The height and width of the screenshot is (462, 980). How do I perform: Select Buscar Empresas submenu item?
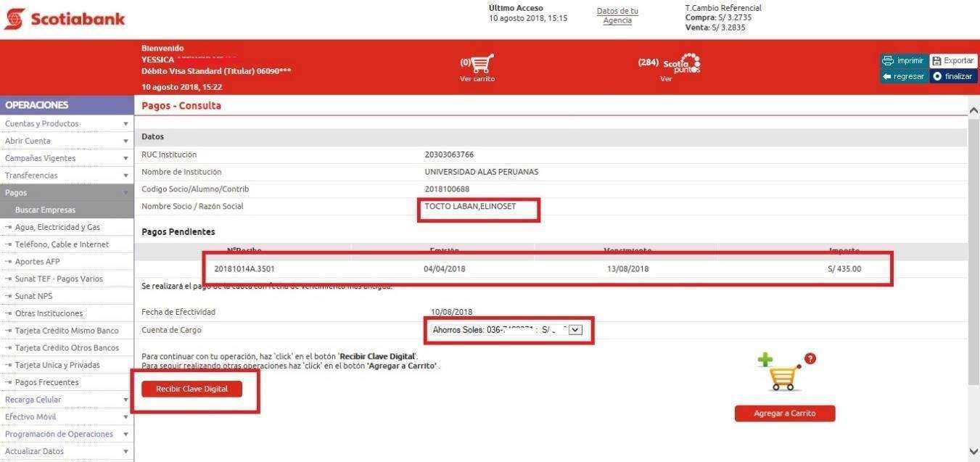[x=67, y=210]
